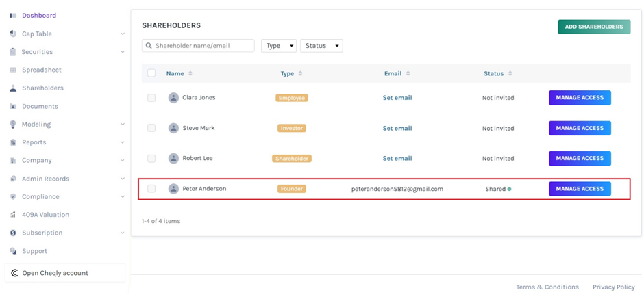The width and height of the screenshot is (644, 299).
Task: Go to 409A Valuation page
Action: [x=45, y=215]
